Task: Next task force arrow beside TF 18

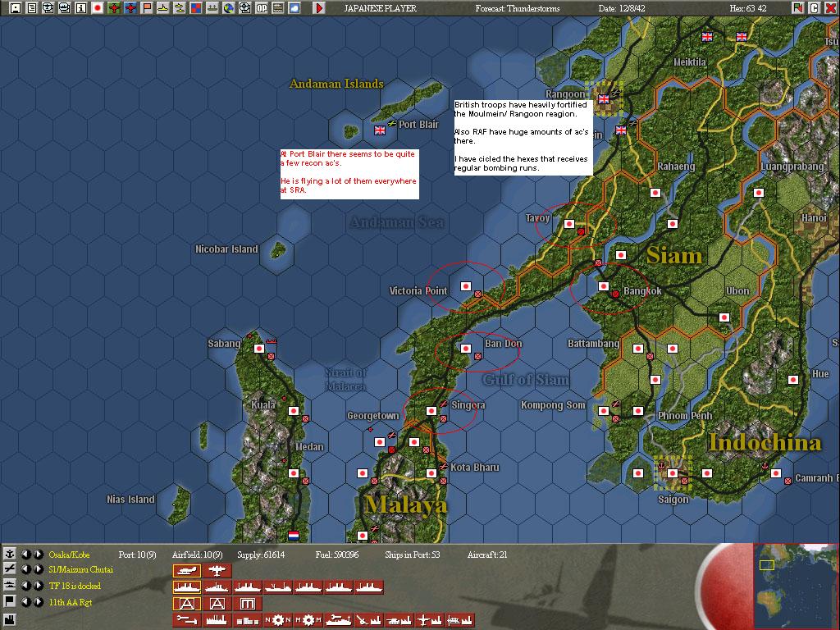Action: pos(38,586)
